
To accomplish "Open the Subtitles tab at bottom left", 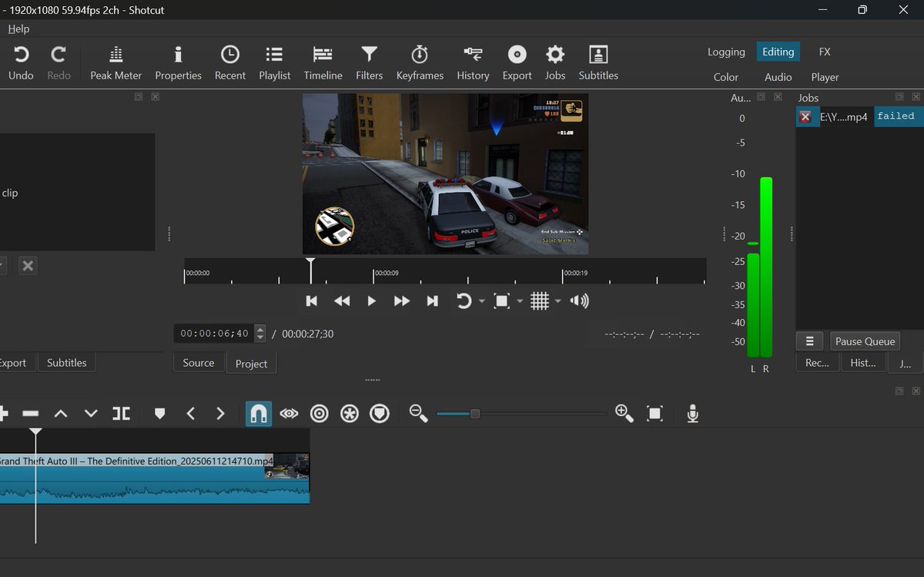I will coord(67,363).
